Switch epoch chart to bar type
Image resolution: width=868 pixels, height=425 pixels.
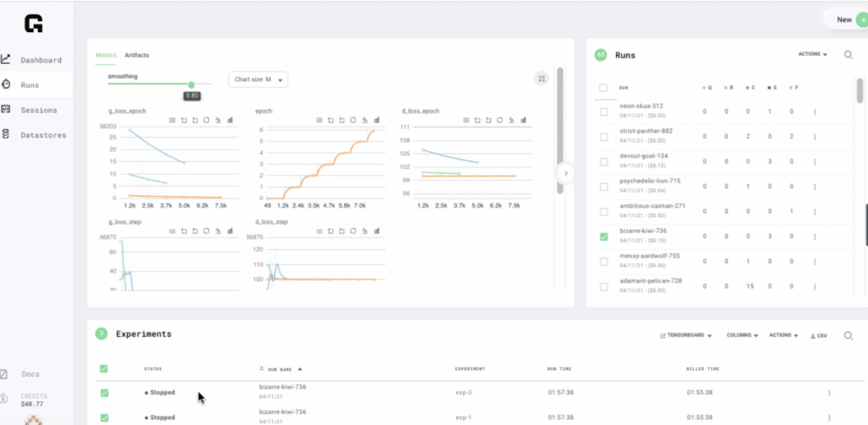click(377, 120)
